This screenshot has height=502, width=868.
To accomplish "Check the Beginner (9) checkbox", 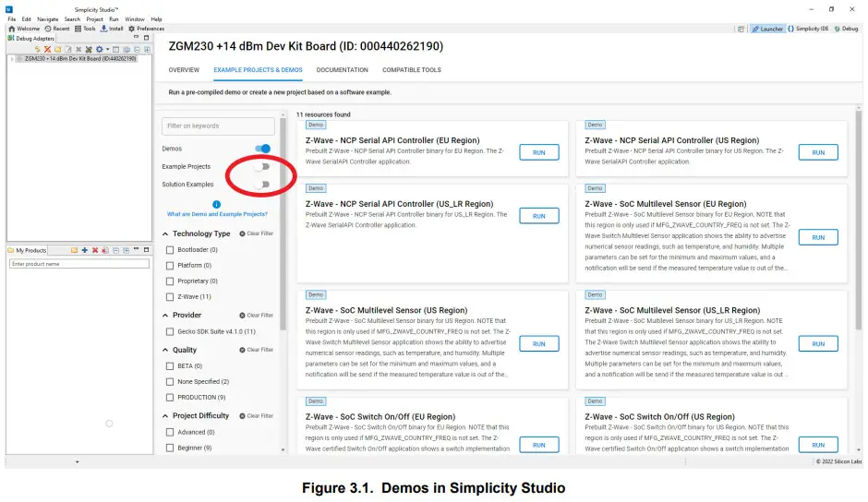I will 170,448.
